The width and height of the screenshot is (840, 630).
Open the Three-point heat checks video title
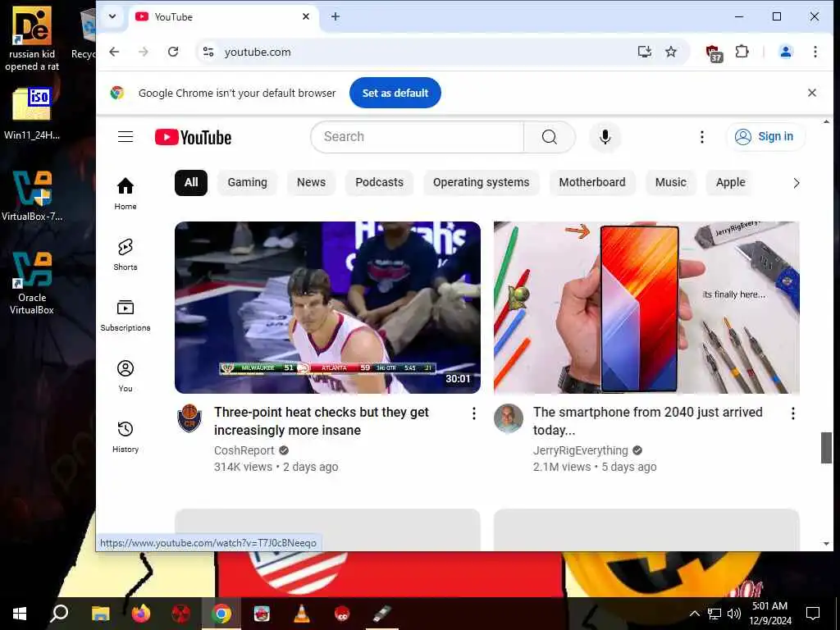(x=322, y=421)
